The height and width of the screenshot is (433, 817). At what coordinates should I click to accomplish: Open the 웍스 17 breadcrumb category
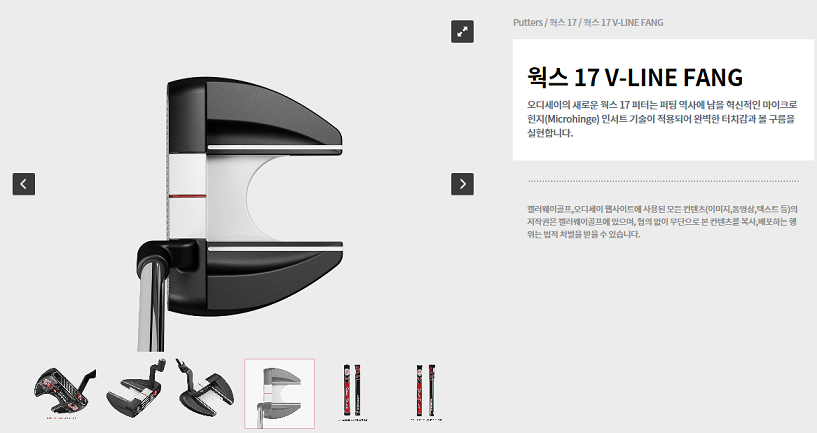tap(563, 22)
